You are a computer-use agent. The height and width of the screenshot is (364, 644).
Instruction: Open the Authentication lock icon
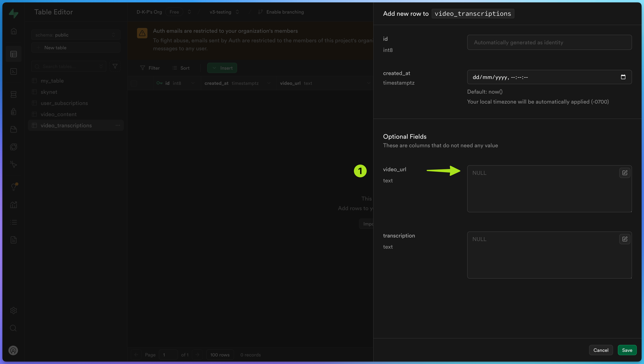14,112
